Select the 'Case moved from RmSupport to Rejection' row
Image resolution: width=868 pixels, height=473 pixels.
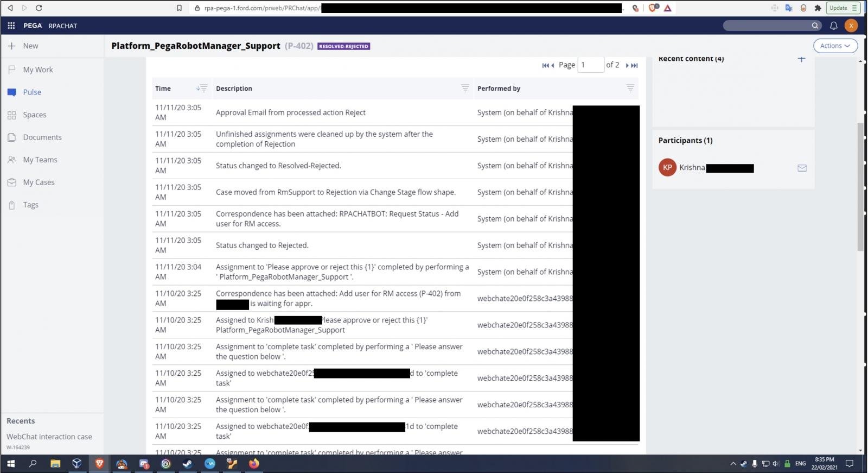395,192
